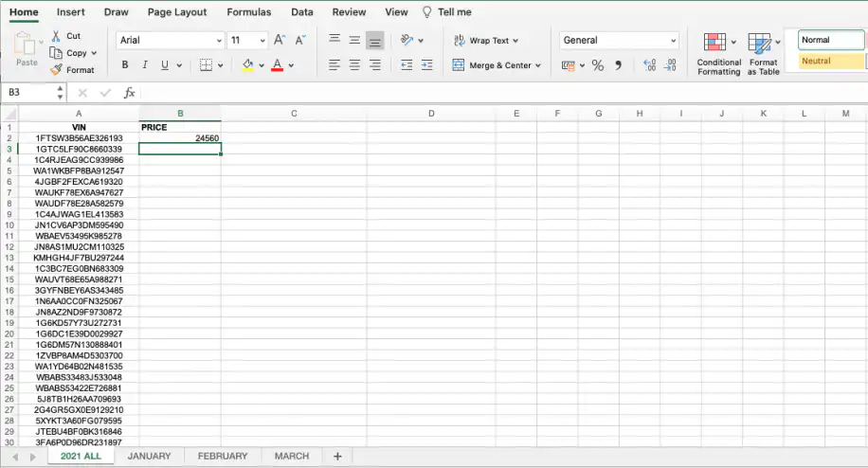The height and width of the screenshot is (468, 868).
Task: Decrease decimal places
Action: (670, 65)
